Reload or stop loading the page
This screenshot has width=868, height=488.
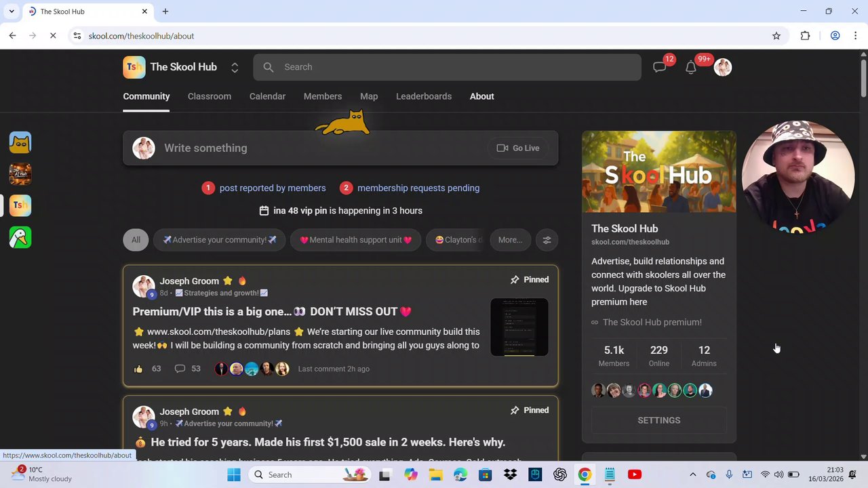click(53, 36)
